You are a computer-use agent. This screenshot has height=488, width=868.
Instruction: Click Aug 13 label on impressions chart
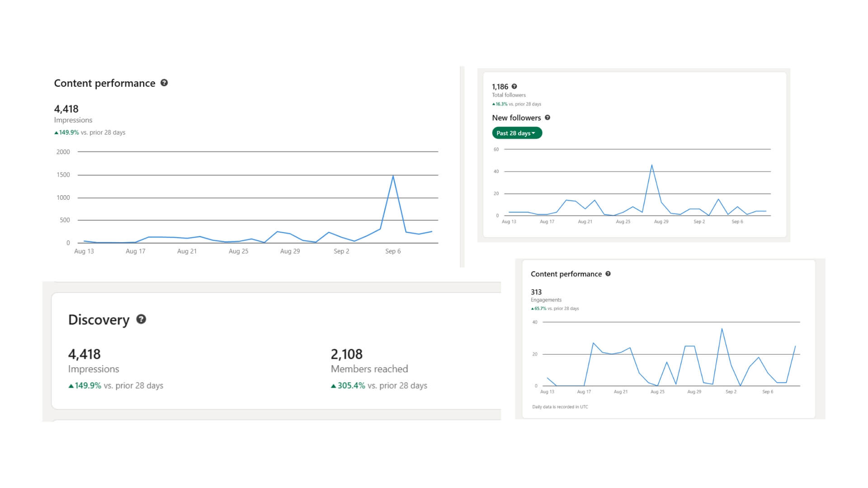click(84, 251)
